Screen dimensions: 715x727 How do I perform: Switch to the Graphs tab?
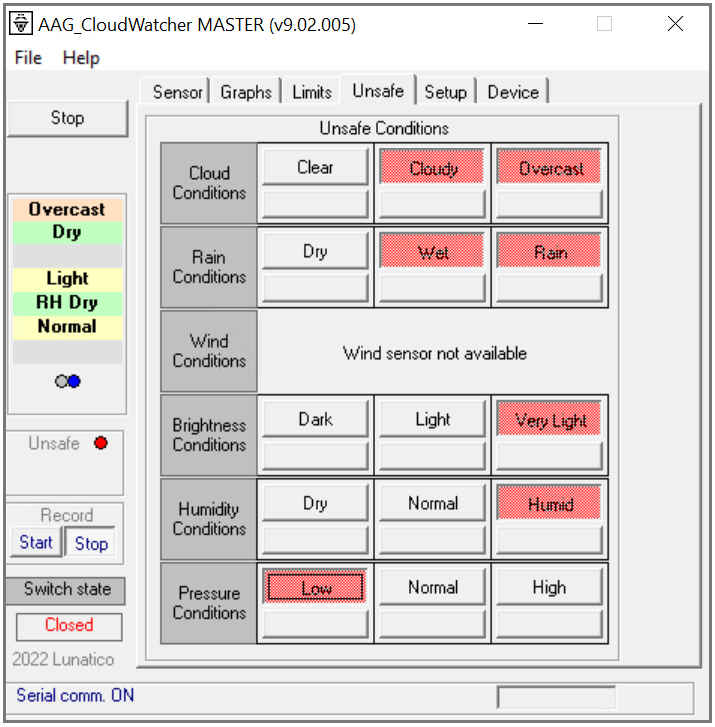246,92
